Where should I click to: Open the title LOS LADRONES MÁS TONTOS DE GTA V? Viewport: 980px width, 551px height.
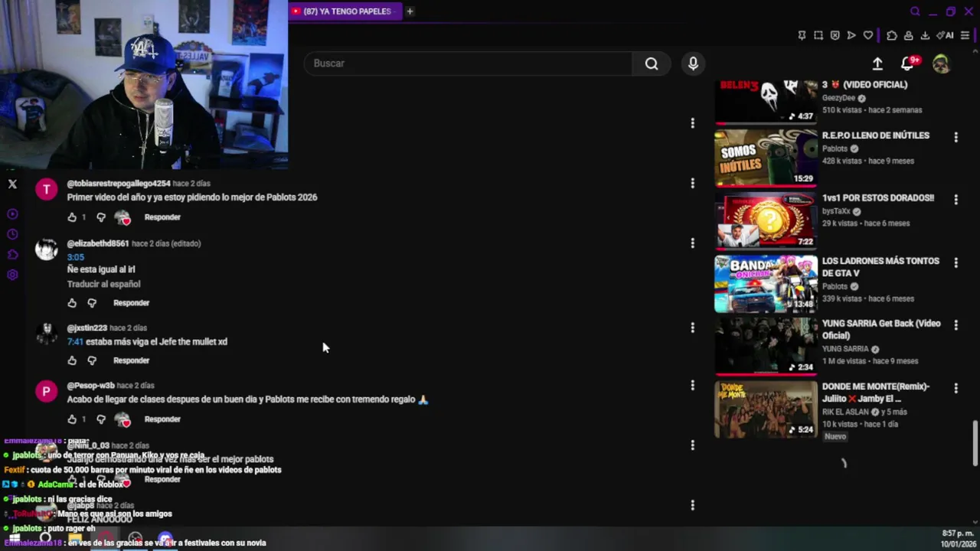[x=880, y=267]
